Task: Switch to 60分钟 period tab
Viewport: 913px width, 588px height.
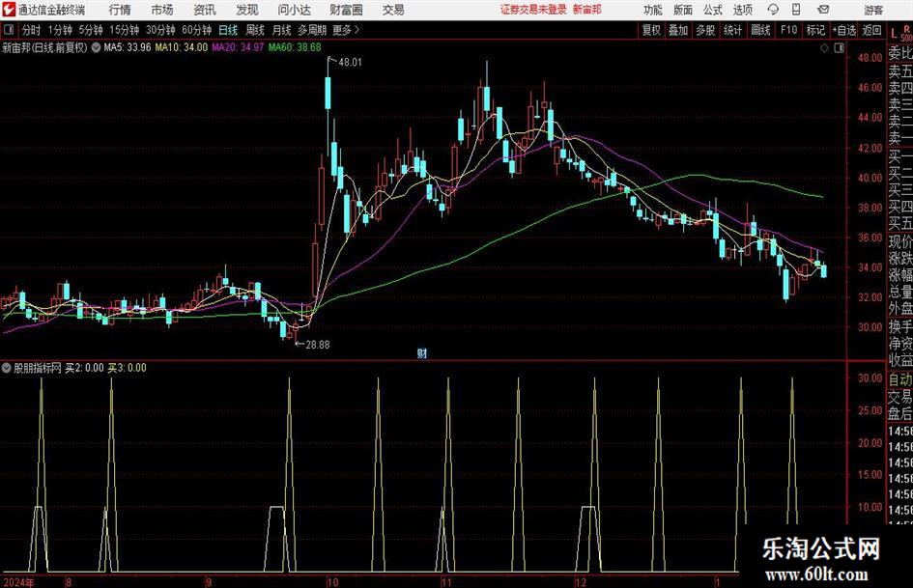Action: tap(196, 30)
